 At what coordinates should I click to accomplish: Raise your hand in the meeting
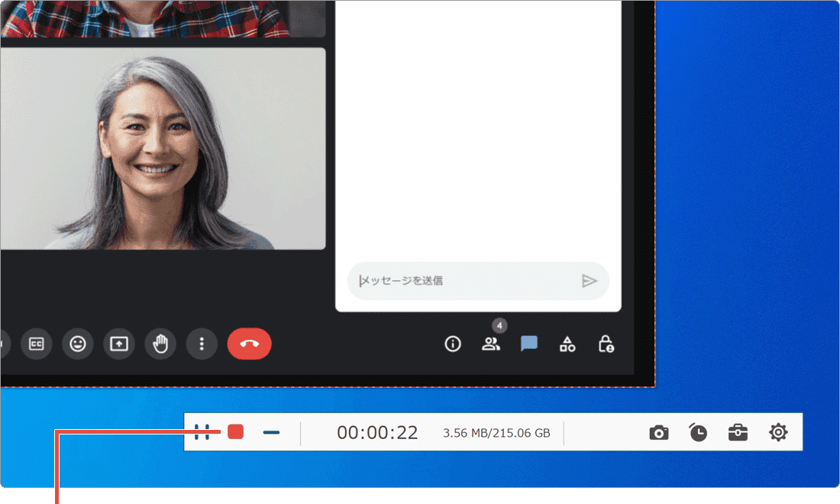[x=160, y=344]
